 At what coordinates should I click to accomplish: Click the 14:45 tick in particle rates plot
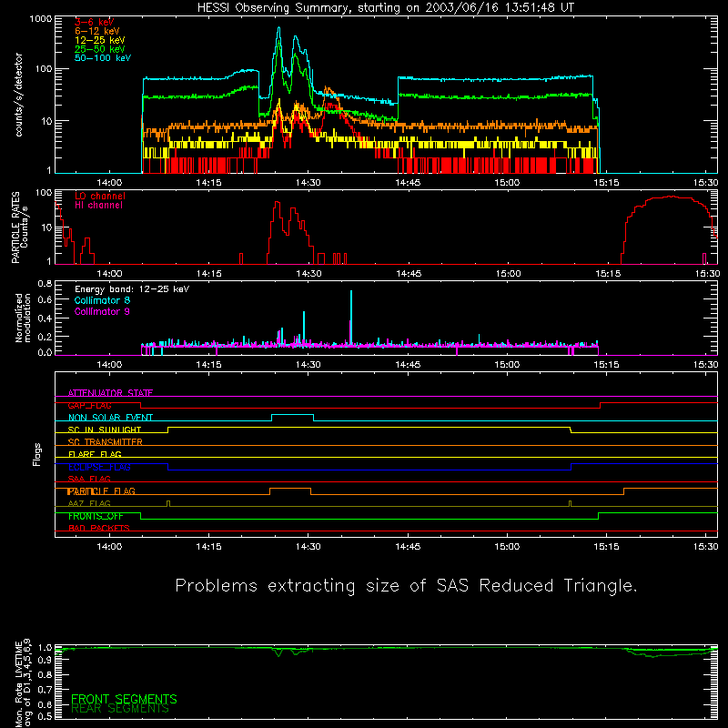pos(408,274)
